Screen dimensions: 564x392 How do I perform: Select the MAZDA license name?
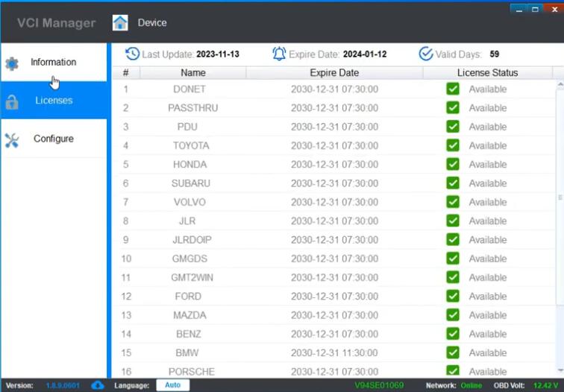[x=189, y=315]
